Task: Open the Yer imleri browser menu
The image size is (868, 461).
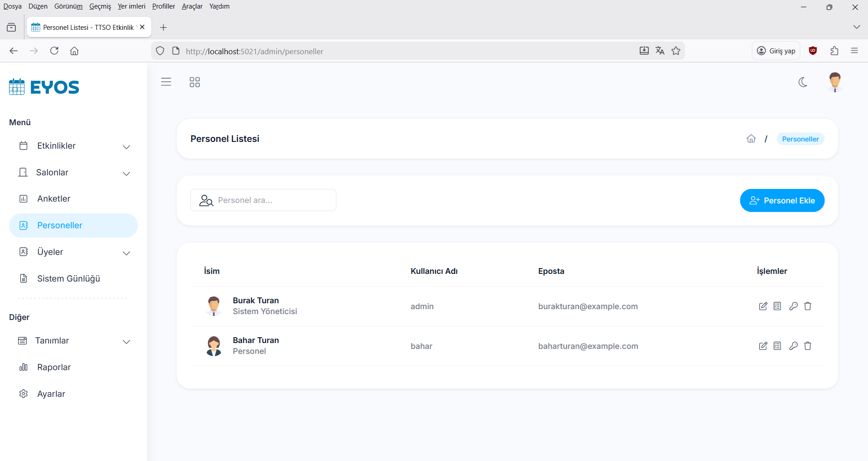Action: [131, 6]
